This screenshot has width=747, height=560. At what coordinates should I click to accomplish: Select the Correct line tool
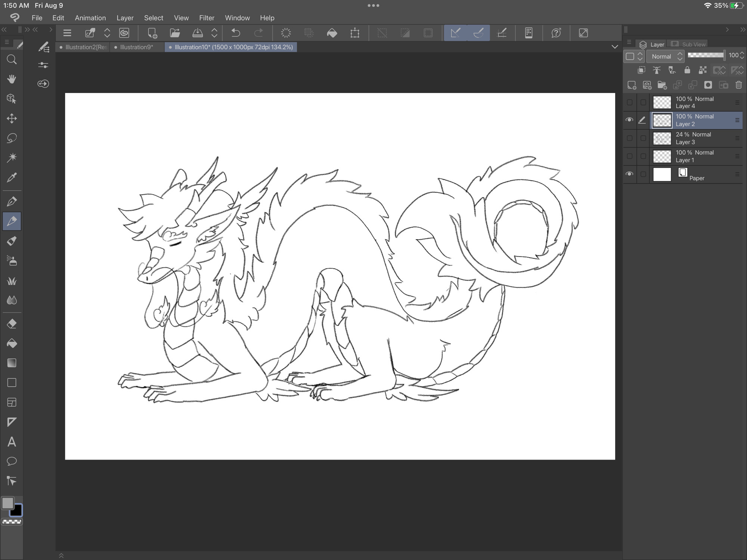click(12, 481)
